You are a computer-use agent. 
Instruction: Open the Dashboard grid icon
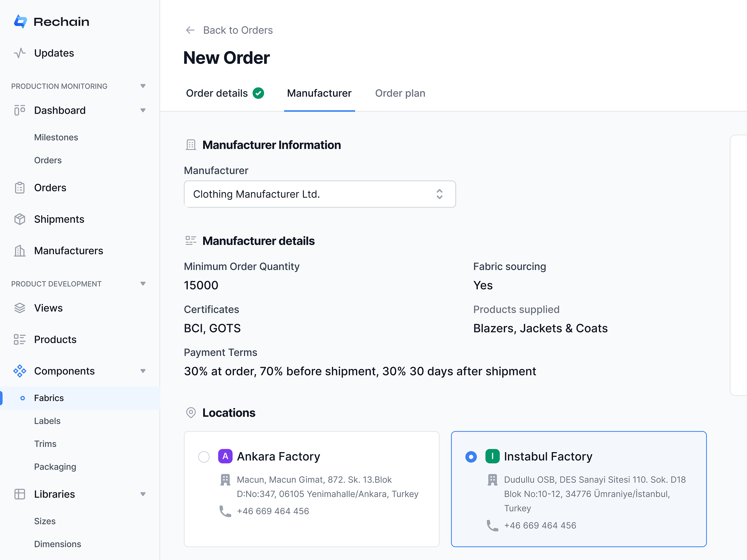(20, 110)
